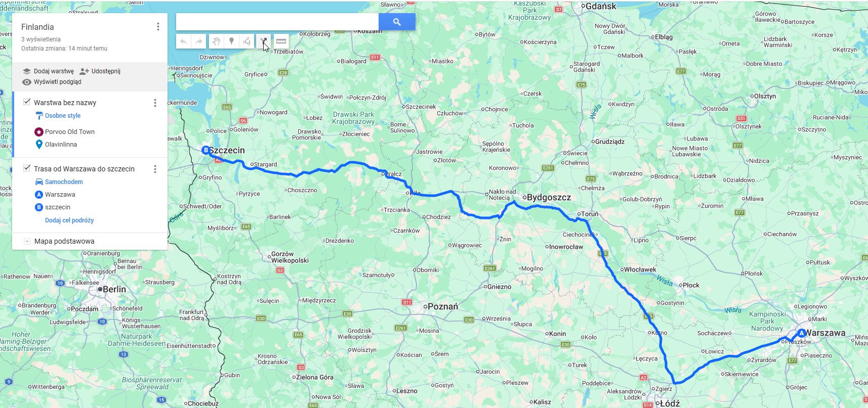Open the Finlandia map options menu
Image resolution: width=868 pixels, height=408 pixels.
click(158, 27)
